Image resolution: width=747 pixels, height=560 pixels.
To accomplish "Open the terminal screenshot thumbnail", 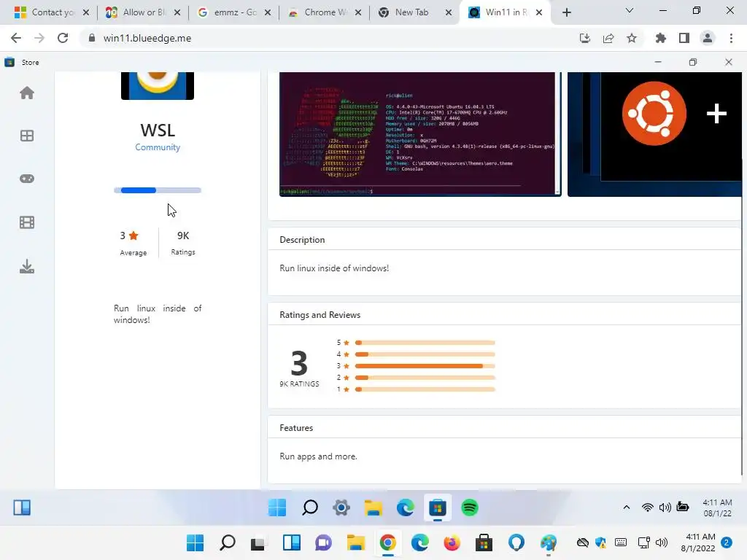I will 420,134.
